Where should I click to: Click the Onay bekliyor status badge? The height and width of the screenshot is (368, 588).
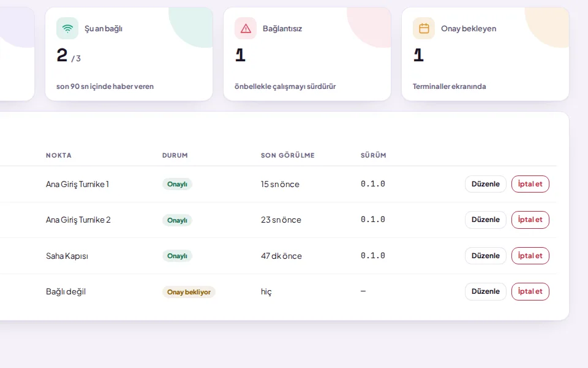[189, 292]
